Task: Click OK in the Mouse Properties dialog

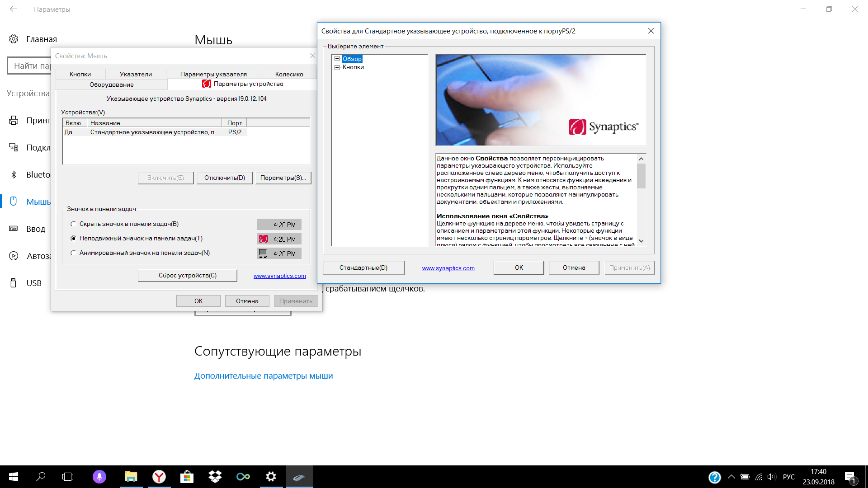Action: pyautogui.click(x=198, y=301)
